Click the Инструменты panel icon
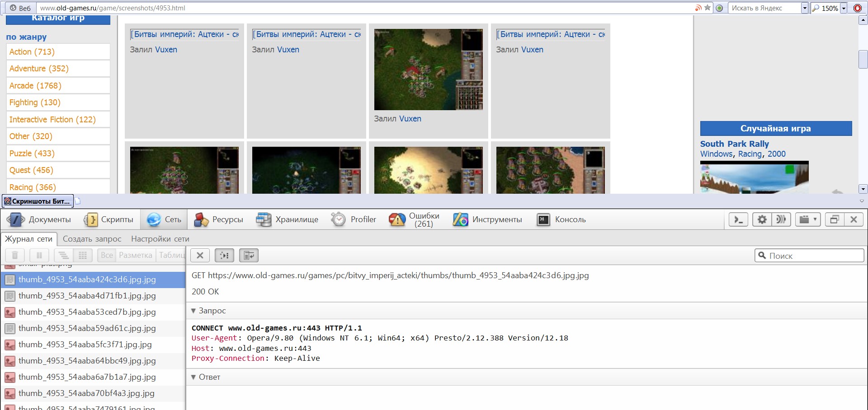 click(461, 219)
